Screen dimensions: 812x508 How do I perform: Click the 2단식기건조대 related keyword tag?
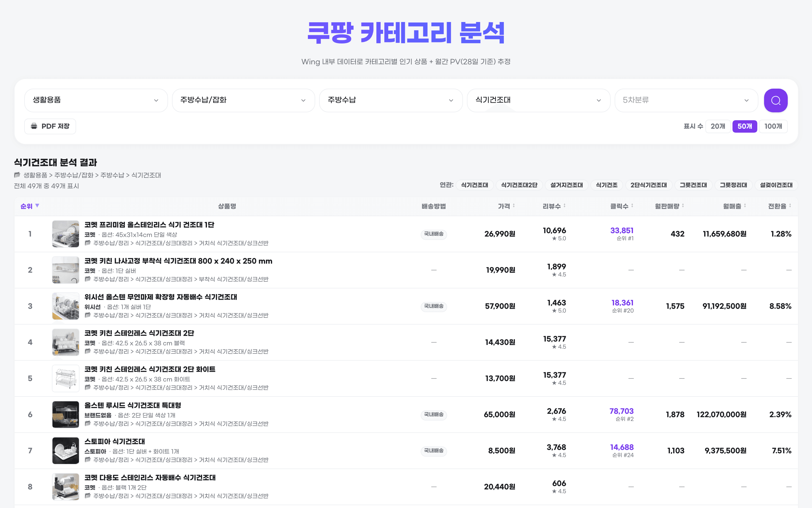[648, 185]
